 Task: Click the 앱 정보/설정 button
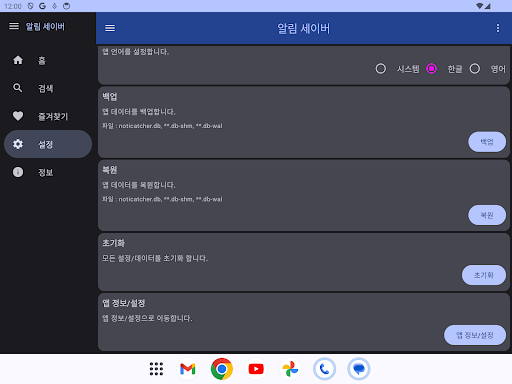(475, 335)
